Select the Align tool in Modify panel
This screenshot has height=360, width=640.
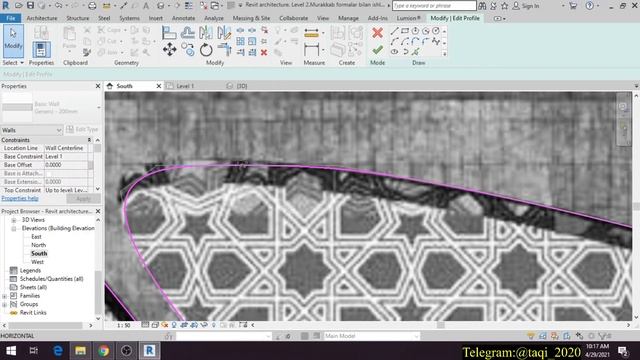[x=169, y=33]
